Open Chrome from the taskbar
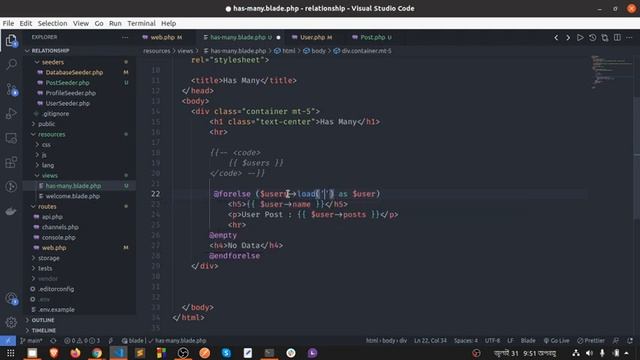 click(x=97, y=353)
